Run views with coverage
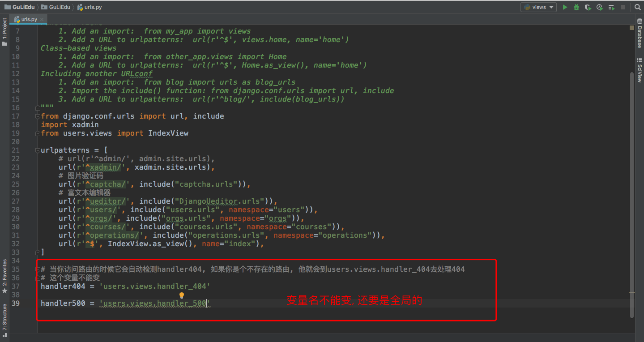Screen dimensions: 644x342 [x=588, y=7]
